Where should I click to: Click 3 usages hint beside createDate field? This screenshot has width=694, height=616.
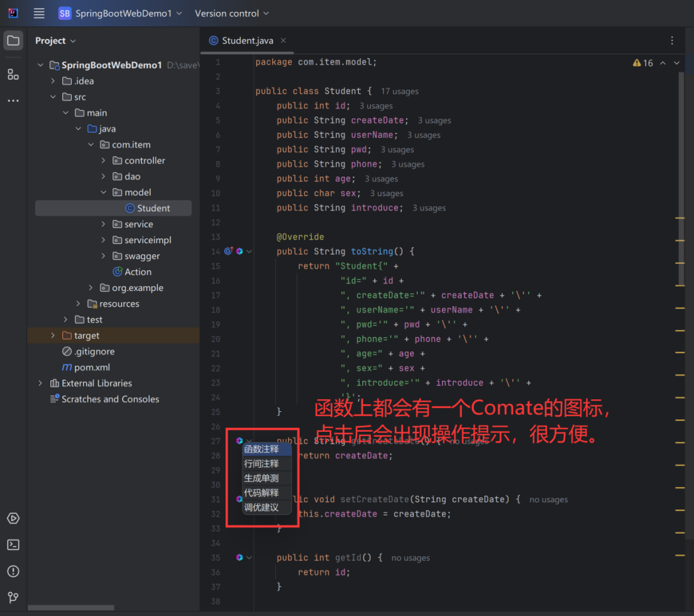(x=434, y=120)
